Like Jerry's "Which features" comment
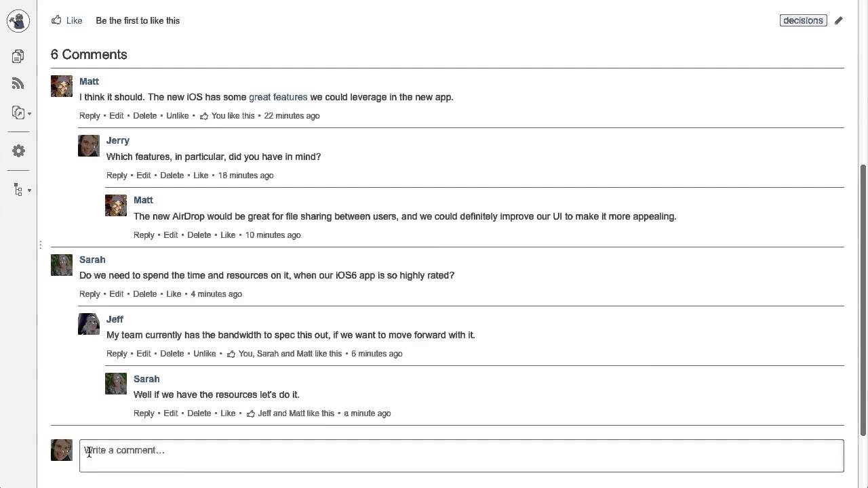868x488 pixels. (201, 176)
